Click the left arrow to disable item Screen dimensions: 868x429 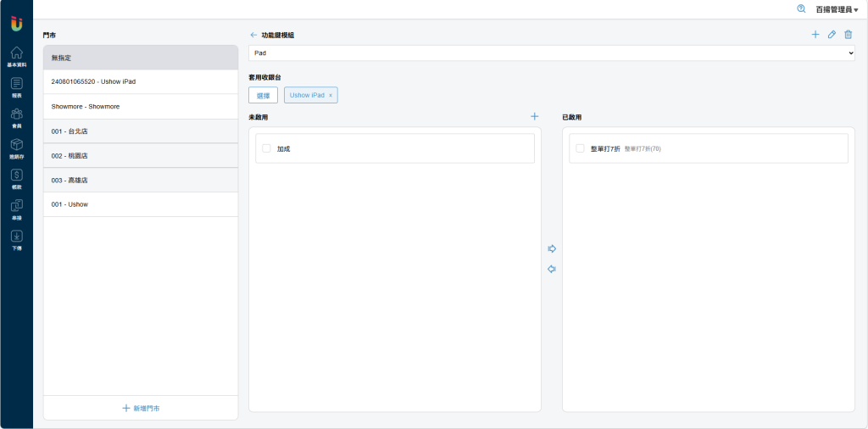click(552, 269)
